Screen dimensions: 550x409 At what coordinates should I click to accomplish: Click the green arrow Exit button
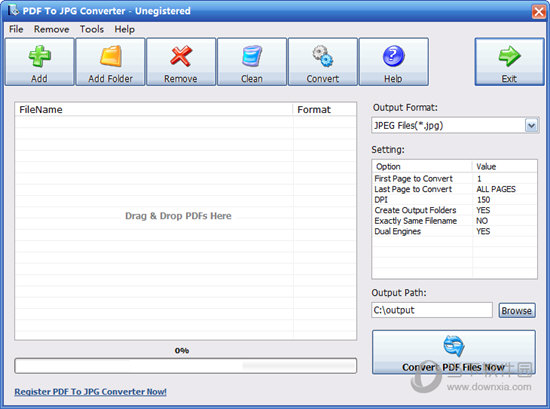(509, 62)
